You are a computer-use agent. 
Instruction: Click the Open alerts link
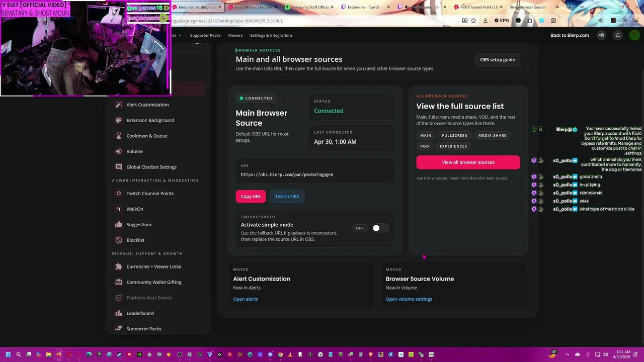click(x=246, y=299)
